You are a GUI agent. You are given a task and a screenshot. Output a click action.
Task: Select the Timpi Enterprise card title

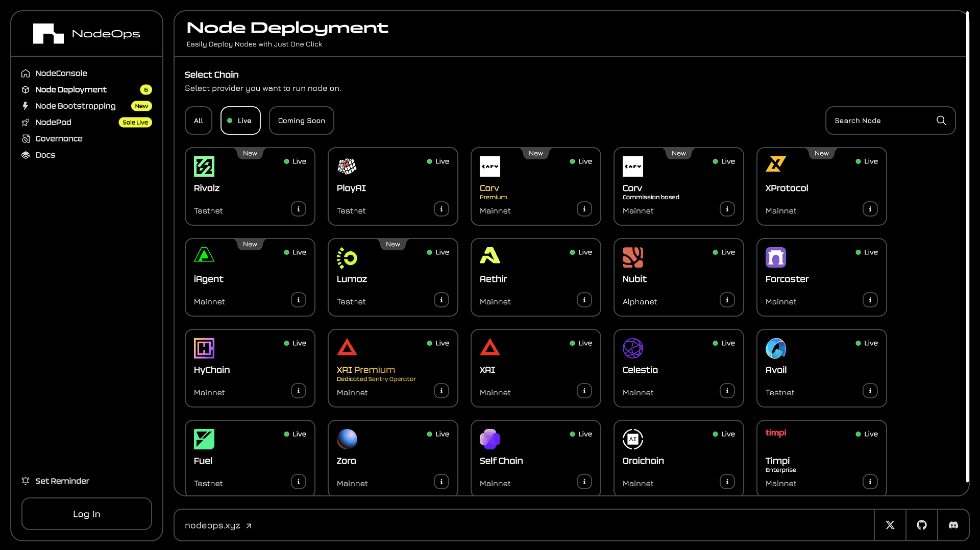777,461
